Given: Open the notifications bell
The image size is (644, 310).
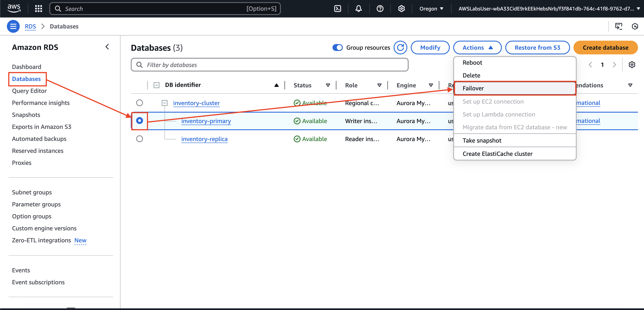Looking at the screenshot, I should tap(358, 9).
